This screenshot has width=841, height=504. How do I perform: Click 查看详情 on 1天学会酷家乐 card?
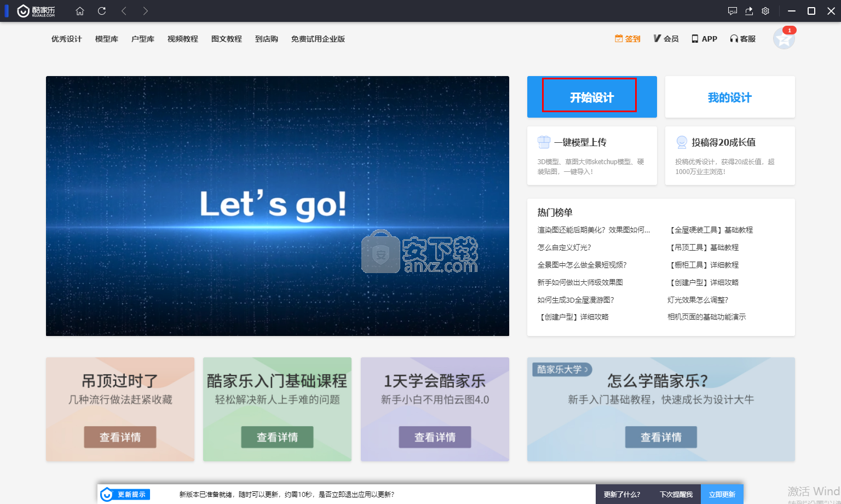coord(435,437)
